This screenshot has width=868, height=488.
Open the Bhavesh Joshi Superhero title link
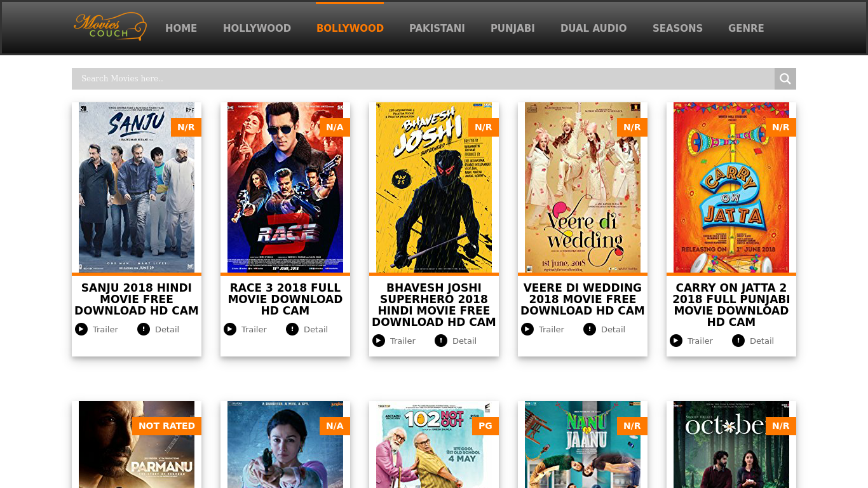(x=434, y=305)
